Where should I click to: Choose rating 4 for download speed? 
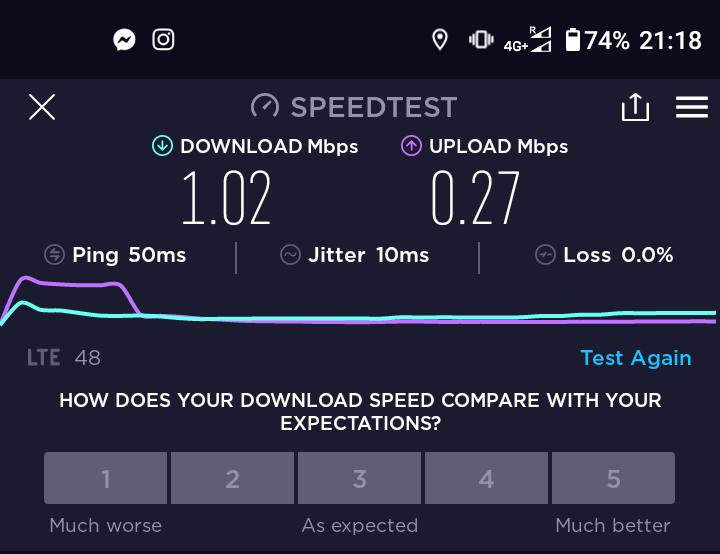point(487,479)
